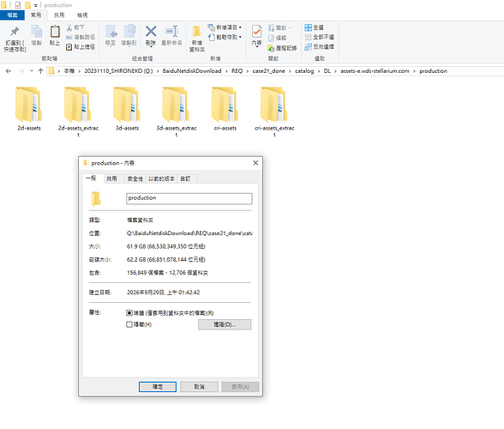Pin to Quick access (釘選到快速存取) icon
This screenshot has height=429, width=504.
15,32
